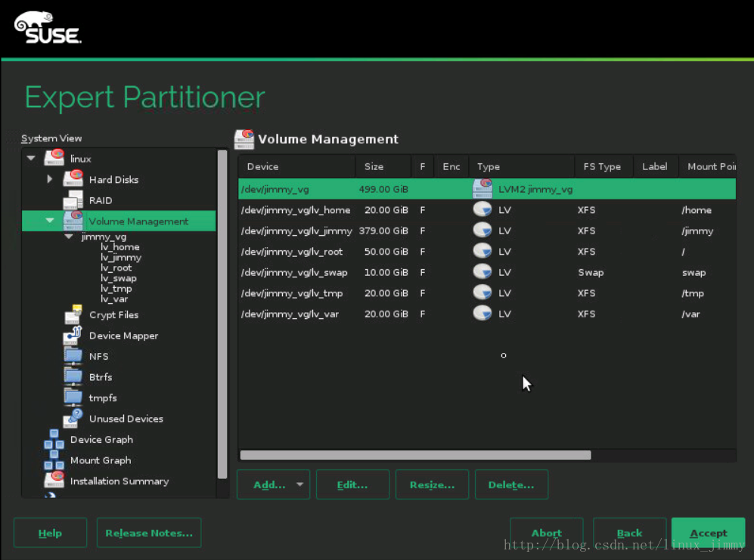Click the LV icon in lv_jimmy row
The image size is (754, 560).
click(x=482, y=230)
